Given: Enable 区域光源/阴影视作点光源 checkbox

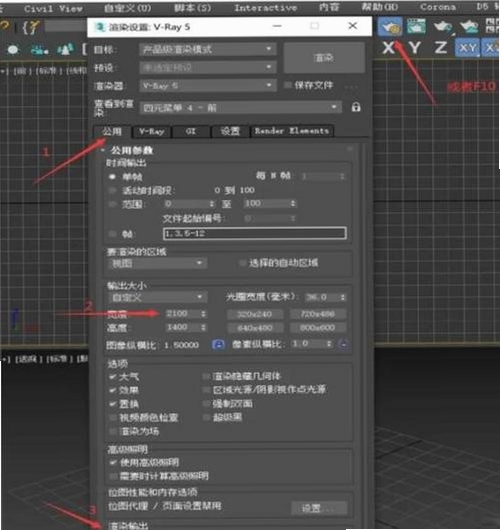Looking at the screenshot, I should tap(206, 390).
